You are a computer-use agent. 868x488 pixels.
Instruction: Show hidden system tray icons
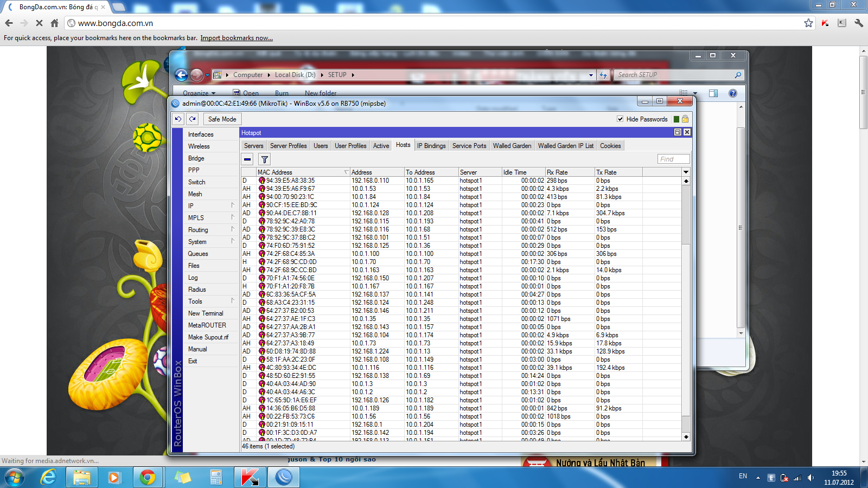(758, 478)
